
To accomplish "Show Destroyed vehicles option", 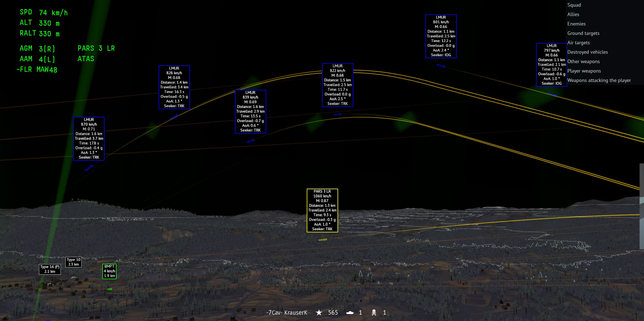I will click(x=587, y=52).
